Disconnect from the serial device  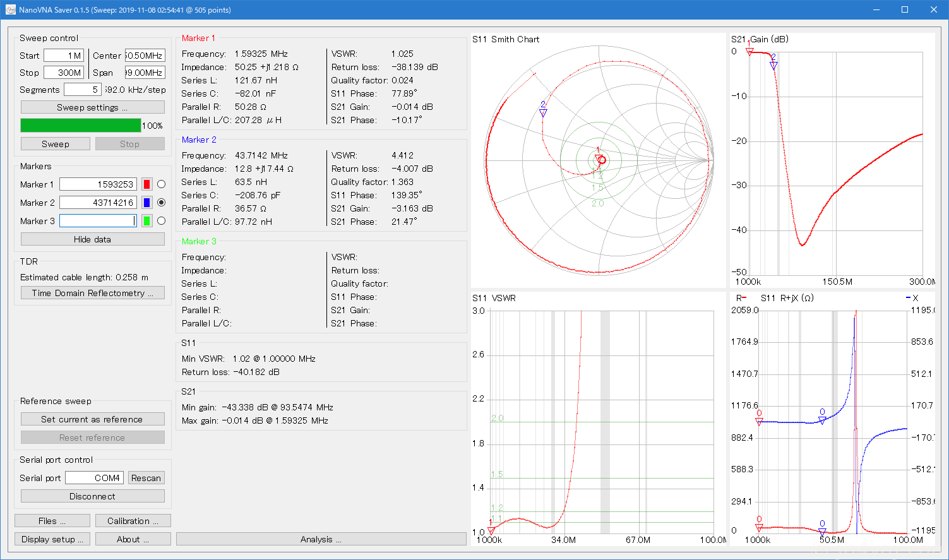[x=93, y=496]
